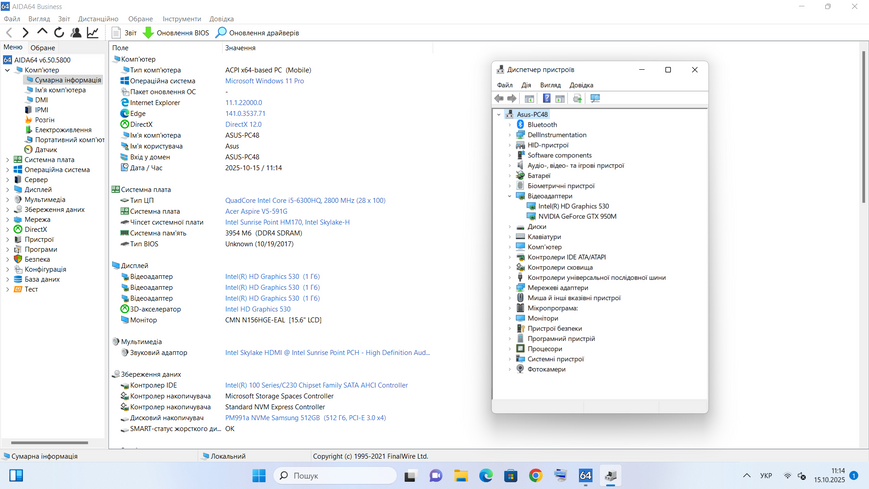The image size is (869, 489).
Task: Click Device Manager back arrow
Action: click(499, 98)
